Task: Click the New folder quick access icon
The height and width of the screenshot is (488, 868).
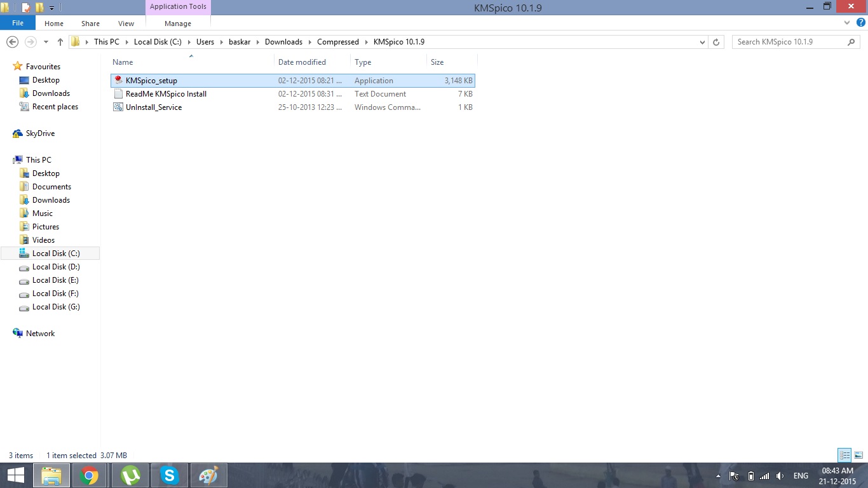Action: (x=39, y=8)
